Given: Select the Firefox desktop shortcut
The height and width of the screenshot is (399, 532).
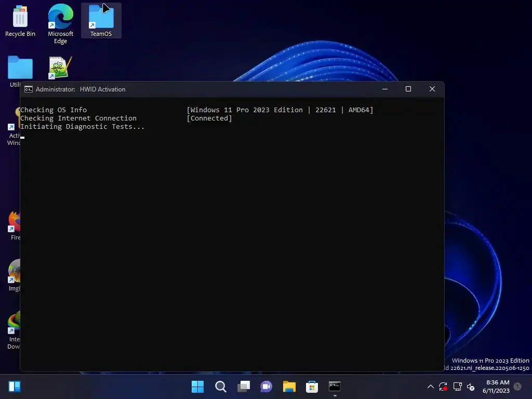Looking at the screenshot, I should coord(14,225).
